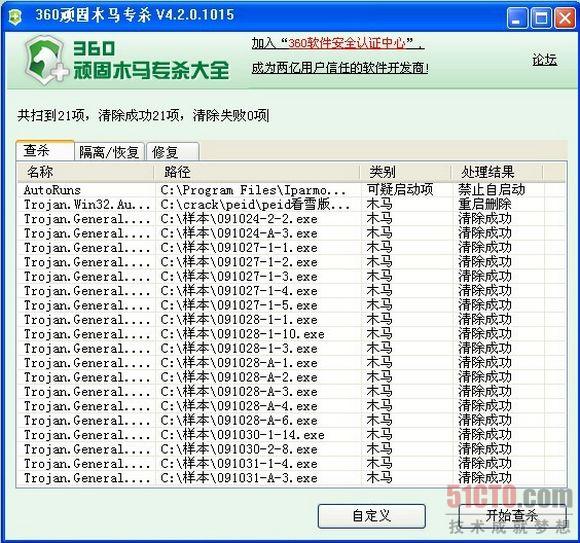Click the 可疑启动项 category cell

(x=400, y=190)
